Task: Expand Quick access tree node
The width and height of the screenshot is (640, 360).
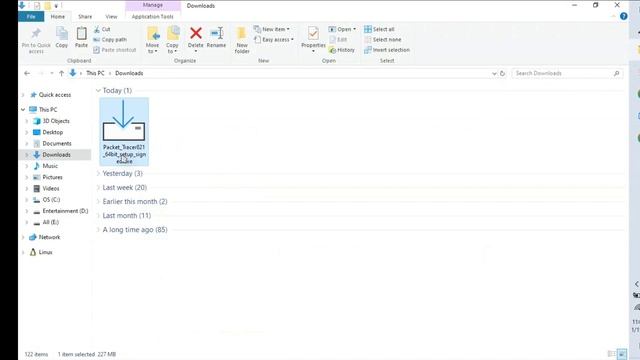Action: 23,95
